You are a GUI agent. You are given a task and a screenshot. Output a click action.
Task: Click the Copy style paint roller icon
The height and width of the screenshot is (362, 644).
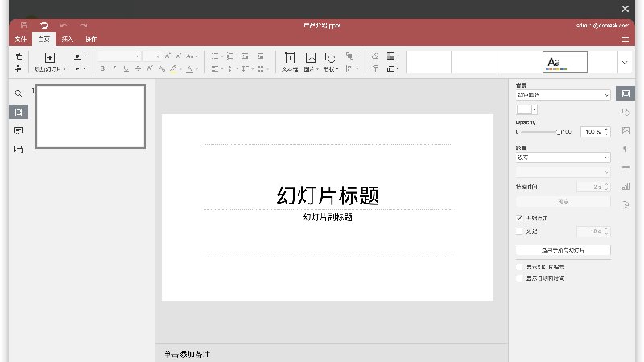coord(375,68)
